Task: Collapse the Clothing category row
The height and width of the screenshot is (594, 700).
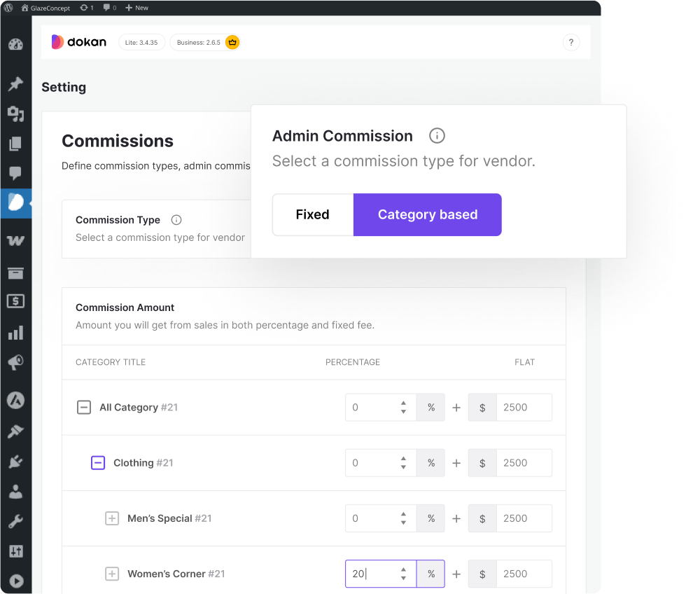Action: tap(98, 463)
